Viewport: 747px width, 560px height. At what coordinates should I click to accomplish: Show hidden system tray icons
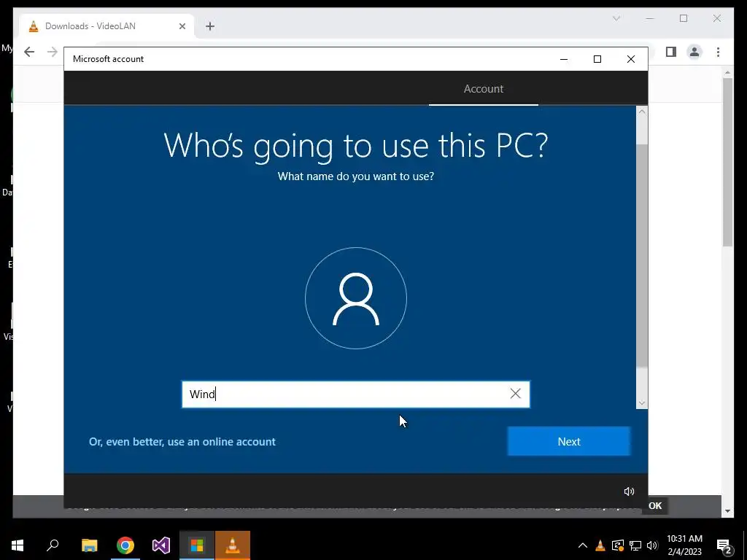click(583, 545)
